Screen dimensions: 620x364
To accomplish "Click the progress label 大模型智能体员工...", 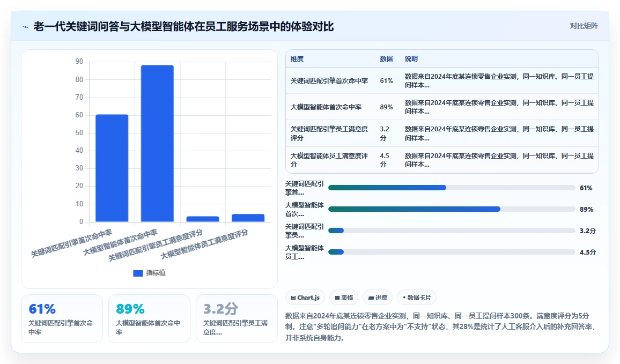I will (305, 252).
